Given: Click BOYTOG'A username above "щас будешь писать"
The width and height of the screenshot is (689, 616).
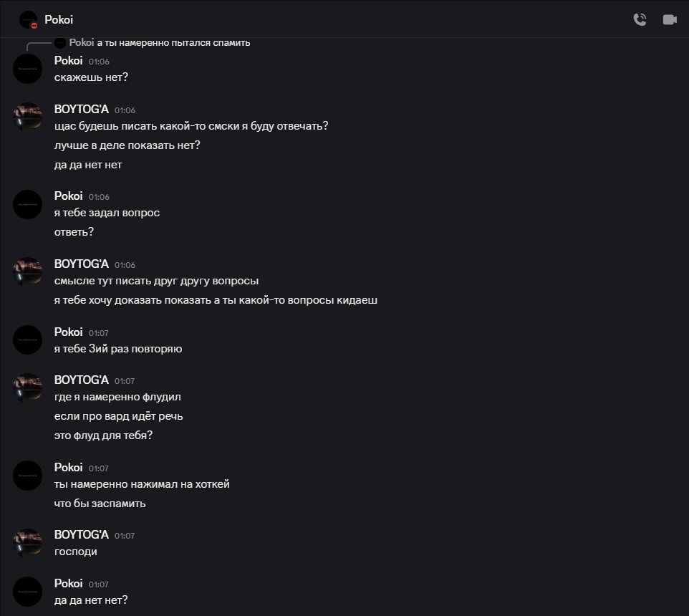Looking at the screenshot, I should pos(82,109).
